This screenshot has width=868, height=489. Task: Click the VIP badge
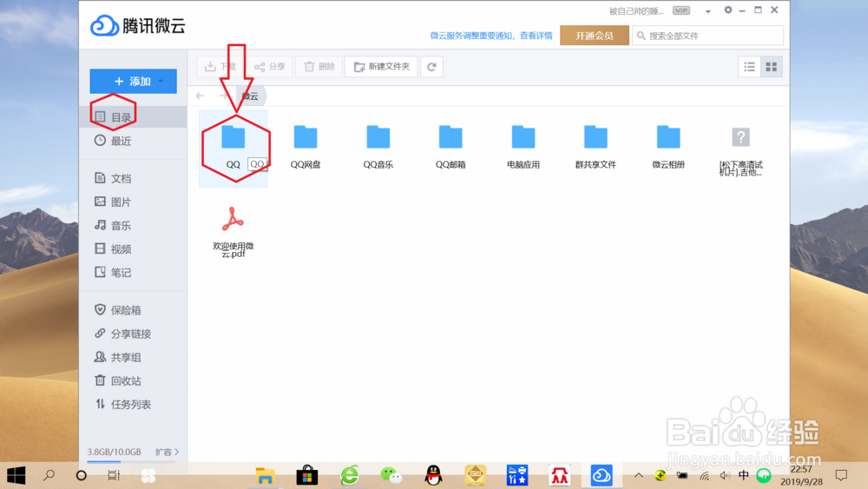point(681,10)
